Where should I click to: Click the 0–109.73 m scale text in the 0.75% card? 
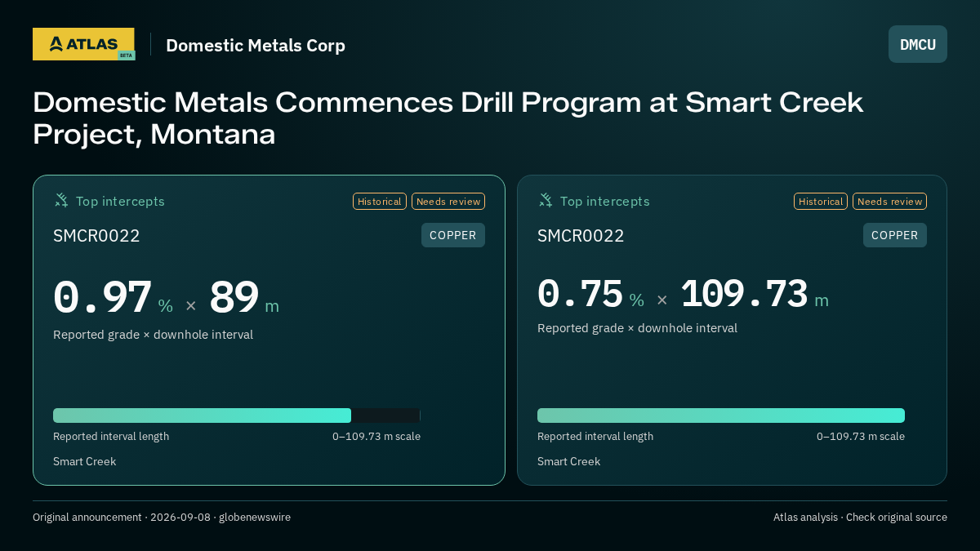click(861, 436)
